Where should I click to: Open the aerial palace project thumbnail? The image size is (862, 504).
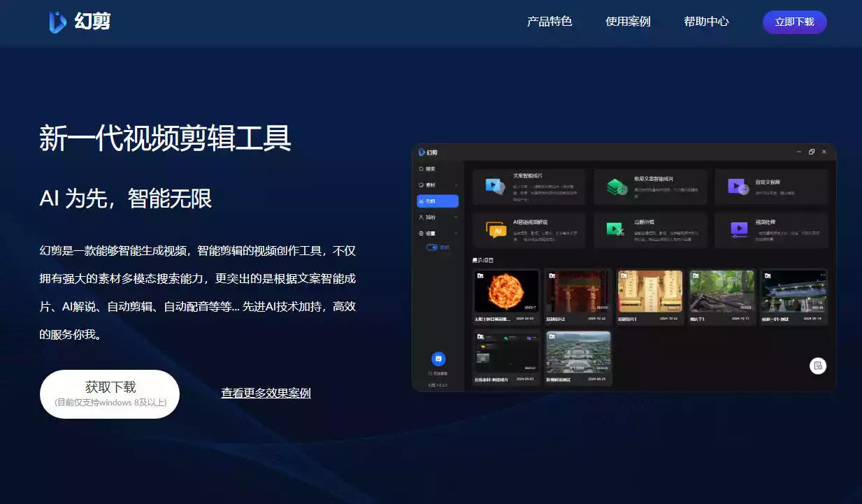577,352
